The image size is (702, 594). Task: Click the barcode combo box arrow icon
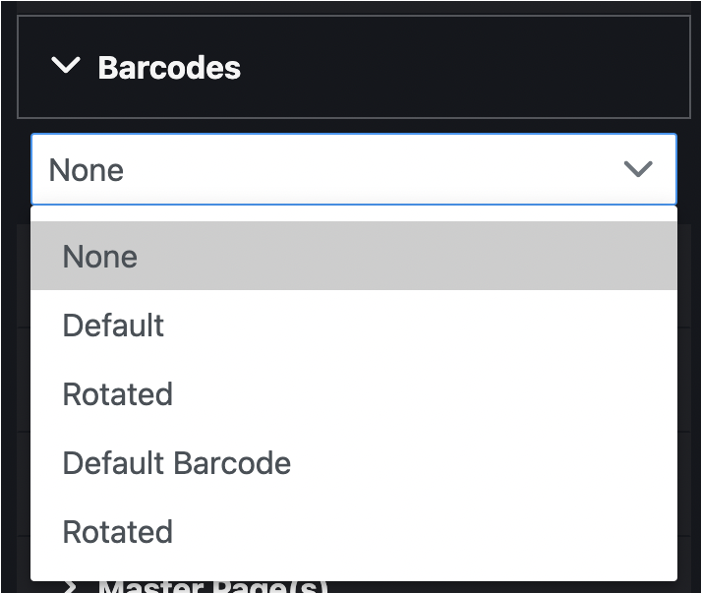[x=638, y=169]
